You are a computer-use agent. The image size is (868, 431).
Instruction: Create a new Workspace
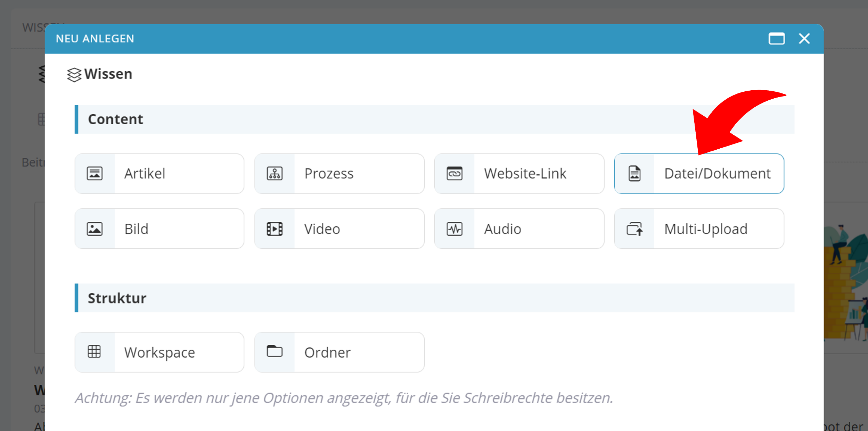[159, 352]
